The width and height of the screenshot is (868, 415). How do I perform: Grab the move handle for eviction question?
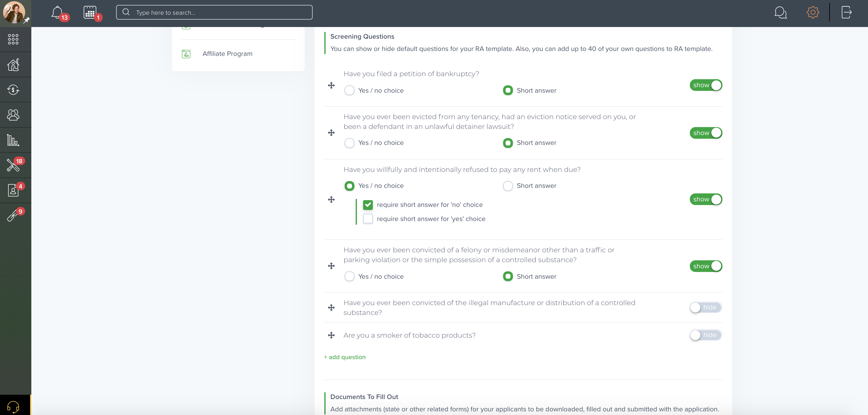(331, 133)
